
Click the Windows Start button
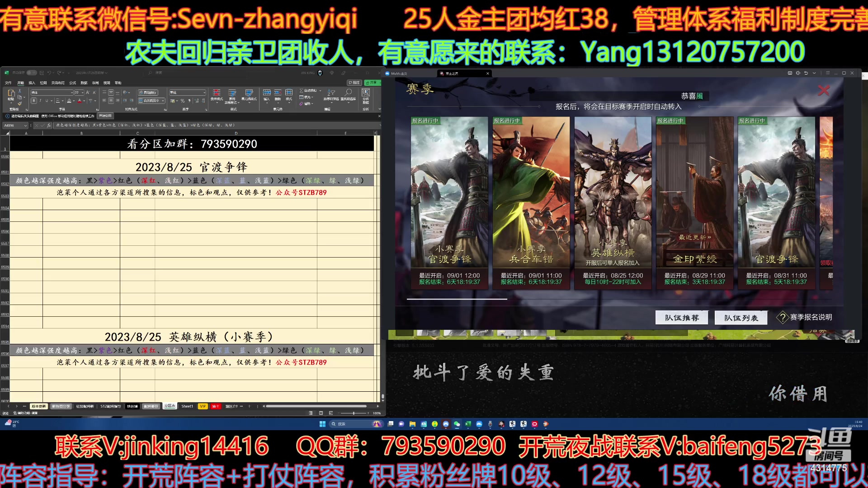coord(322,424)
